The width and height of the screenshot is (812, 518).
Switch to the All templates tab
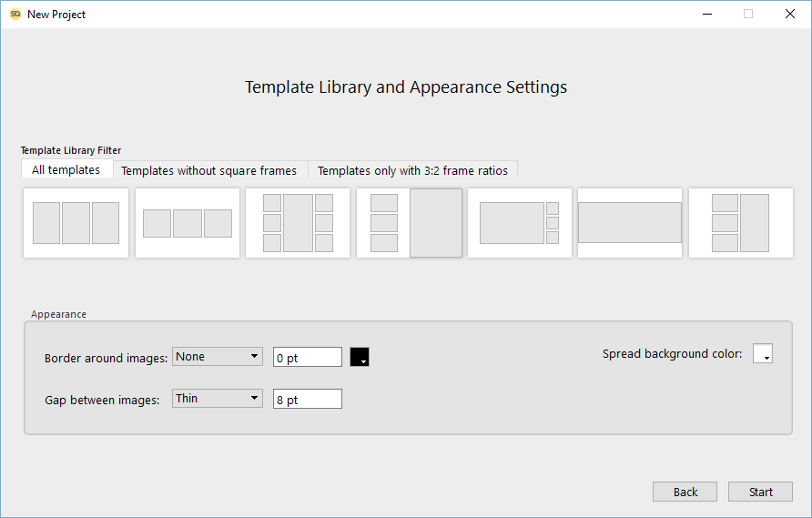66,170
